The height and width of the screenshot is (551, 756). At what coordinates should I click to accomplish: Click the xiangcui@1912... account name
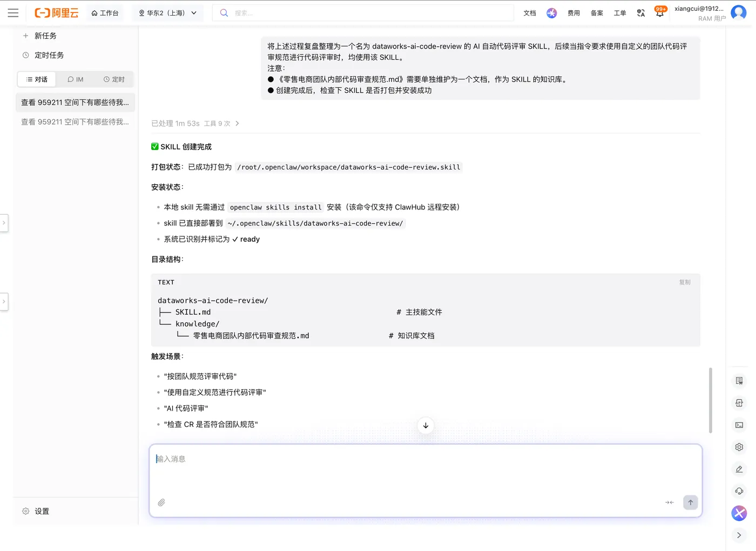[x=699, y=9]
